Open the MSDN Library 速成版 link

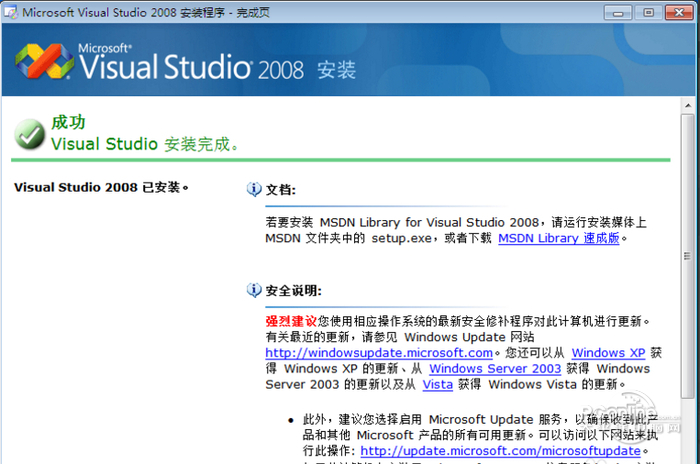click(x=558, y=238)
